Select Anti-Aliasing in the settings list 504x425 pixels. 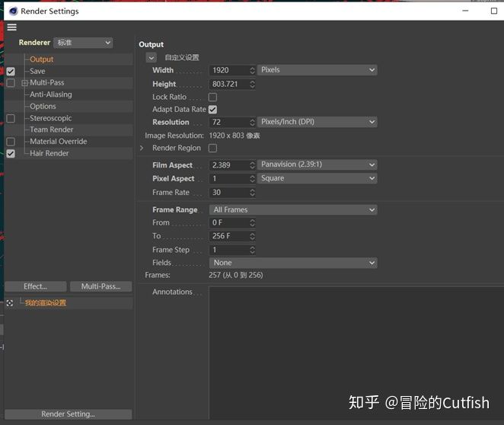coord(50,94)
